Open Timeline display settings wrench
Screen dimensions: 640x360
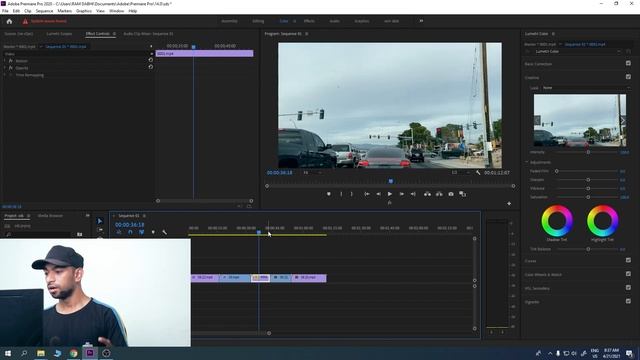tap(164, 232)
